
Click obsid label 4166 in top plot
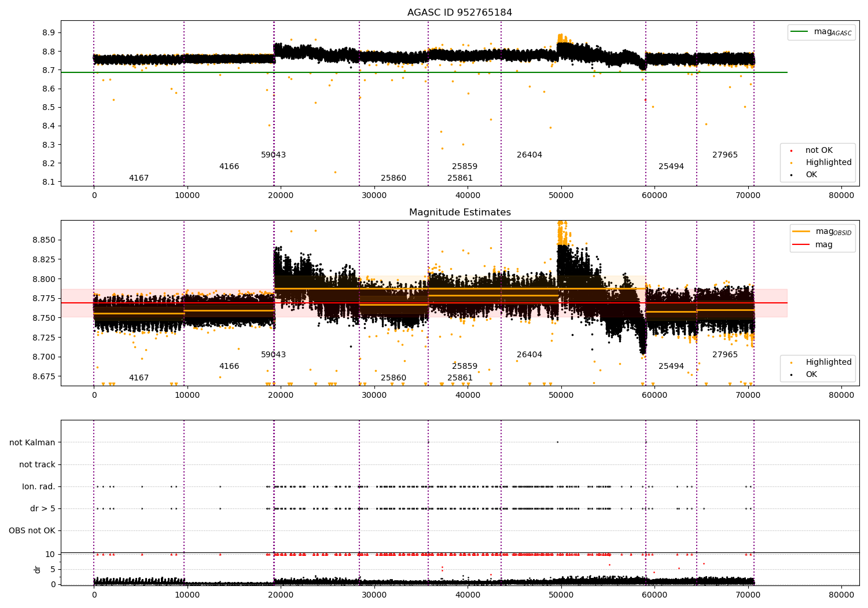click(x=229, y=167)
